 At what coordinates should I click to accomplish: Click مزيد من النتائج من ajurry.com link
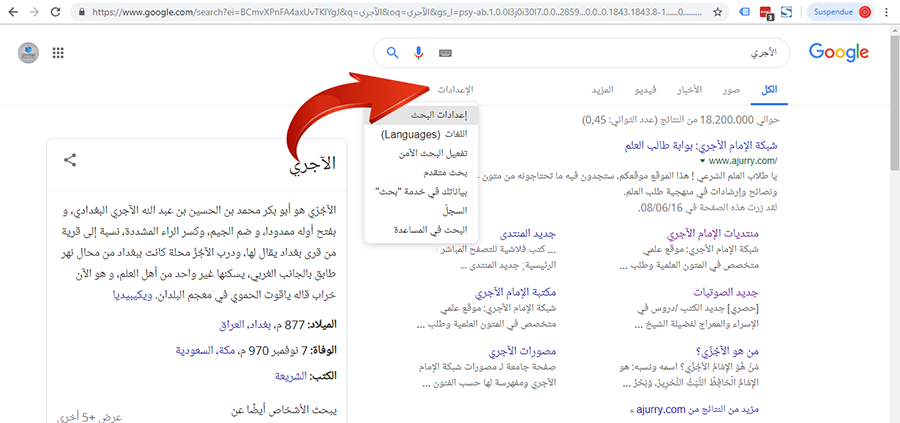695,410
